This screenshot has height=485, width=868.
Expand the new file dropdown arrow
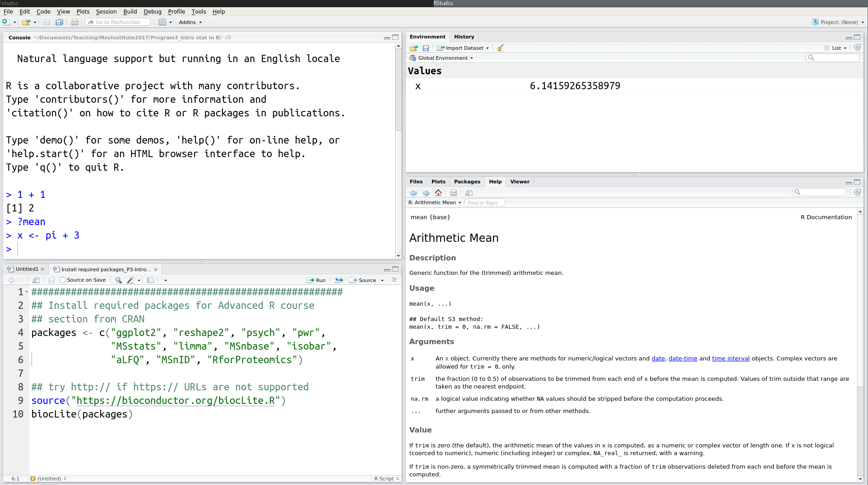(15, 22)
